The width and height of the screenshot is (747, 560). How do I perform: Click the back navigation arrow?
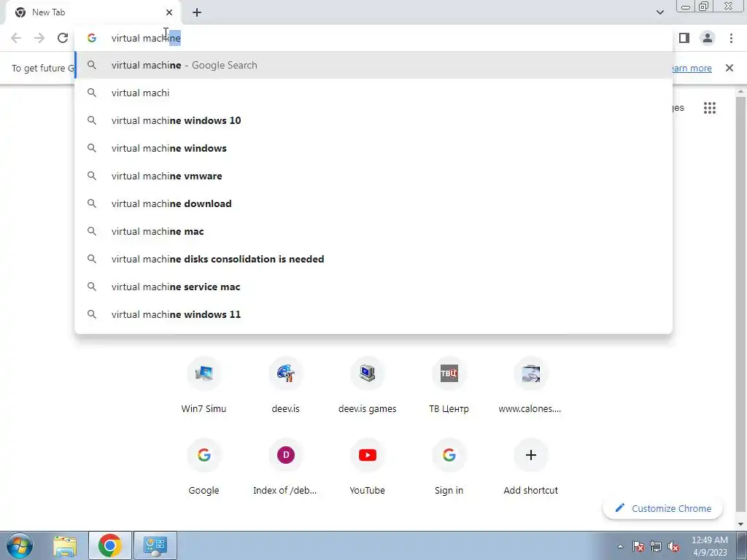16,38
